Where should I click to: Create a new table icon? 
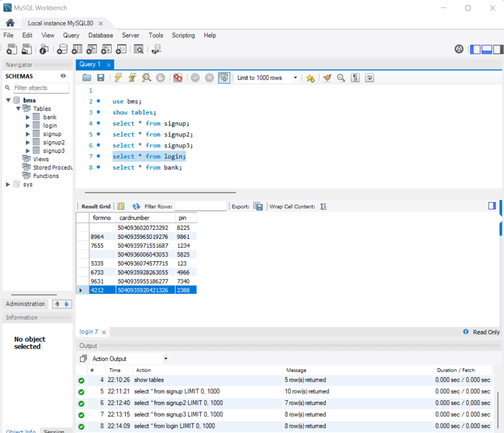(x=77, y=49)
